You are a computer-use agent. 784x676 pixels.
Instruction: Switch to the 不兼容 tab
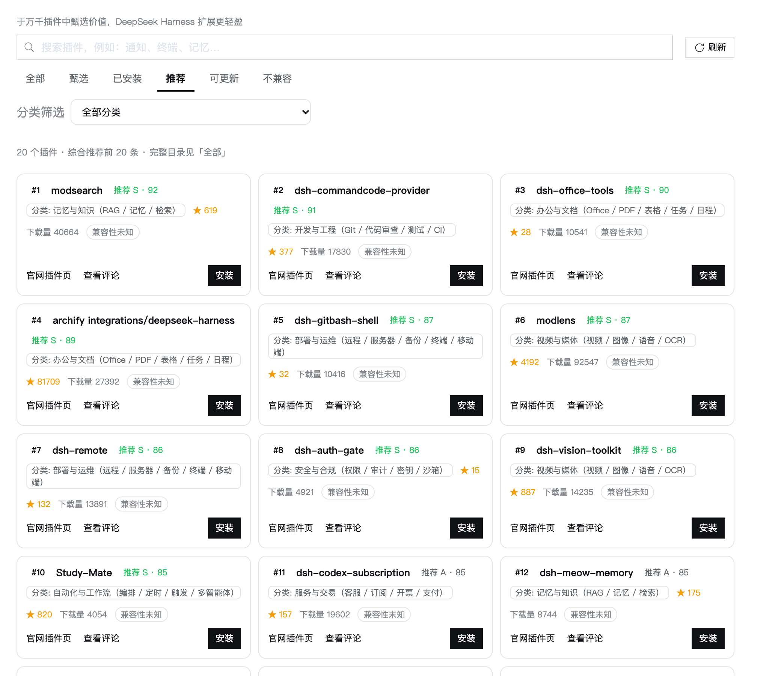(x=277, y=78)
